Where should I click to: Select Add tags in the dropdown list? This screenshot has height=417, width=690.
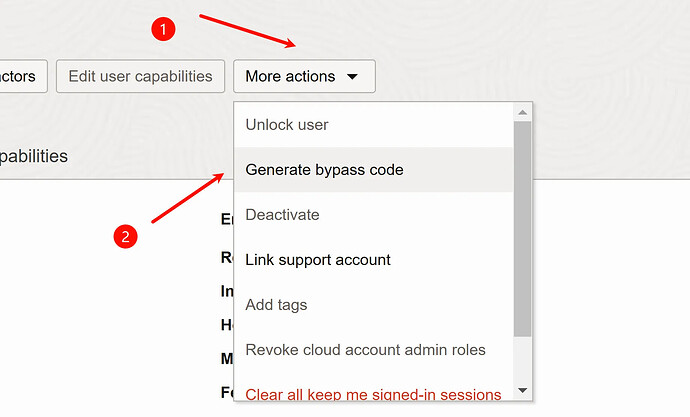(x=374, y=304)
